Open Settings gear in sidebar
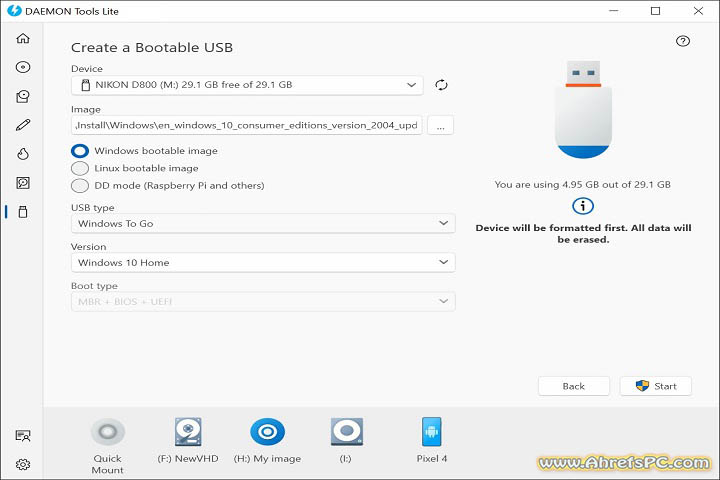Screen dimensions: 720x480 tap(23, 464)
